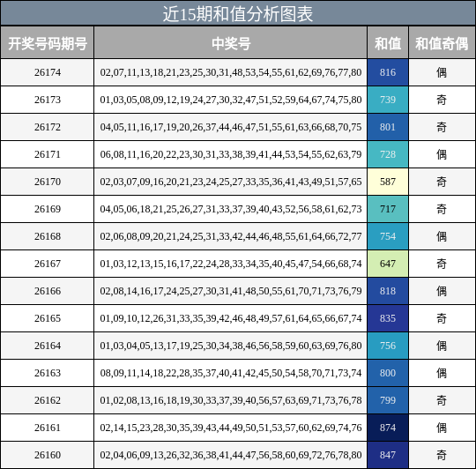The image size is (476, 469).
Task: Click period number 26169
Action: 48,209
